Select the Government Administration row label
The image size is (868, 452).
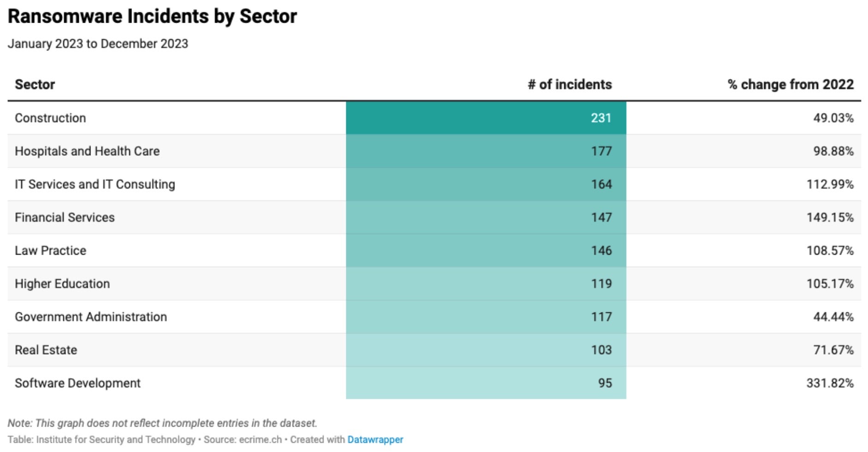coord(91,317)
